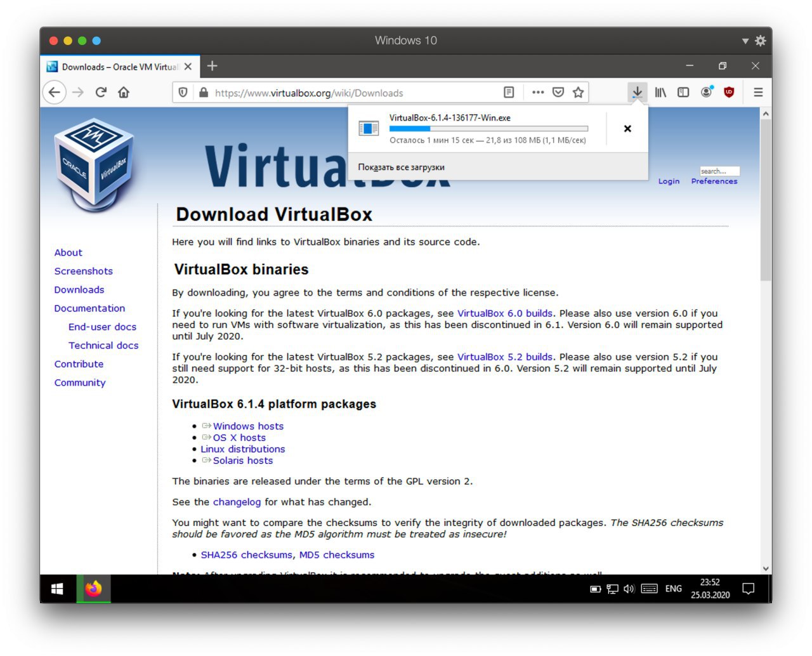Viewport: 812px width, 656px height.
Task: Click the Preferences link
Action: (714, 181)
